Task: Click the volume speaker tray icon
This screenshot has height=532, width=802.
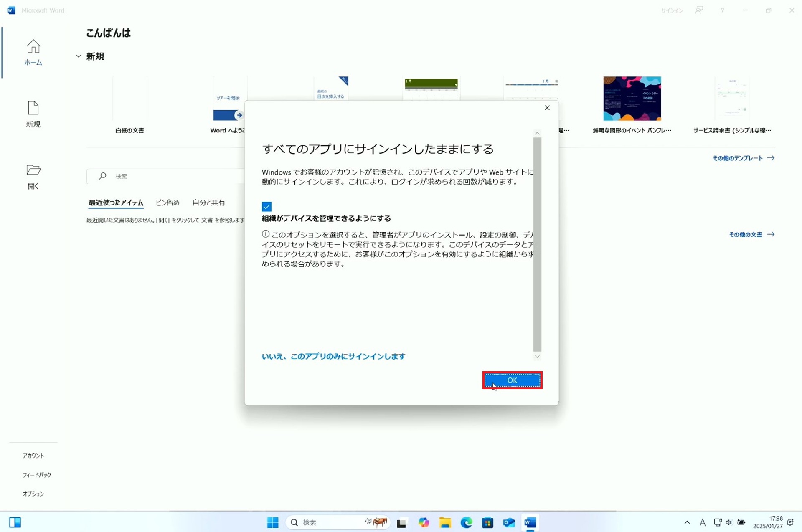Action: (729, 522)
